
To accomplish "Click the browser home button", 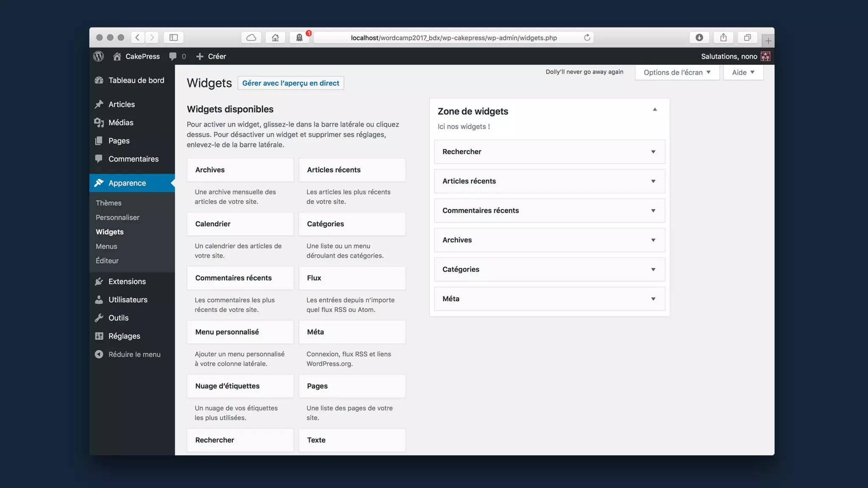I will tap(275, 38).
